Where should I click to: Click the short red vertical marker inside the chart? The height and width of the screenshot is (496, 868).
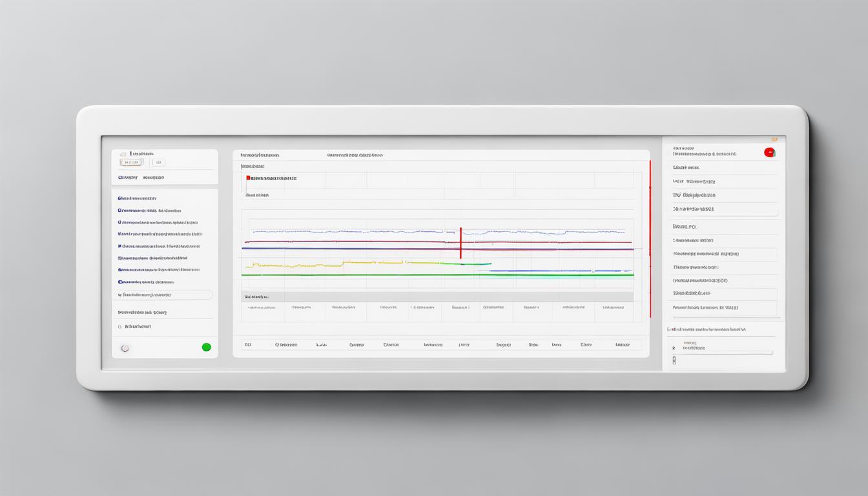pyautogui.click(x=460, y=243)
